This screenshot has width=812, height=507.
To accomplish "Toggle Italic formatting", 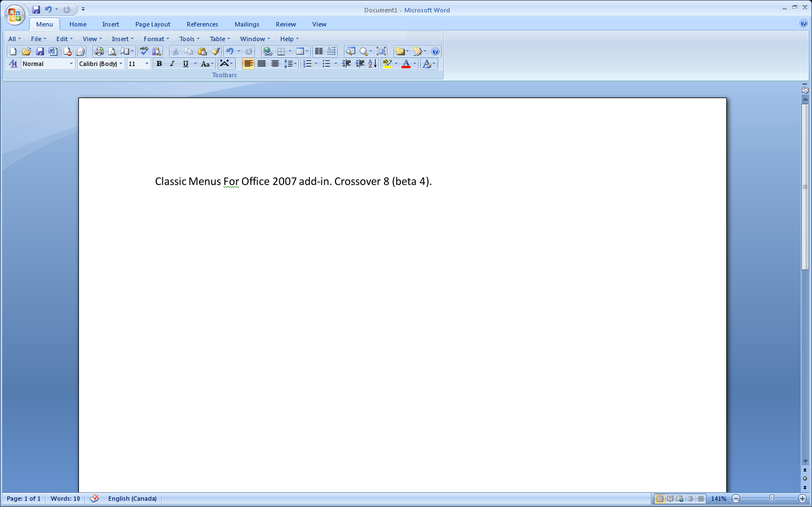I will point(172,64).
